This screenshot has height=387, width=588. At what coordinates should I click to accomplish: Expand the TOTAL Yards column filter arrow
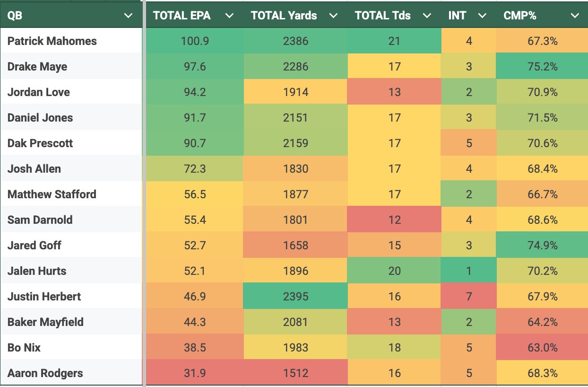[x=333, y=16]
